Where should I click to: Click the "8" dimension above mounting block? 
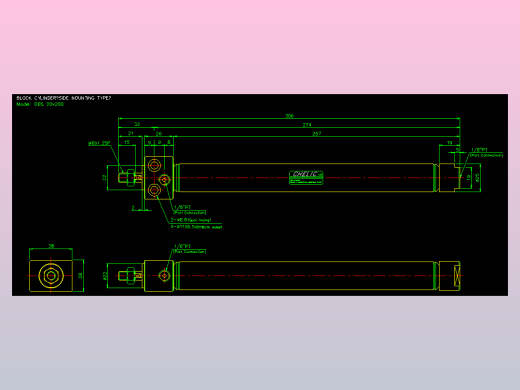(169, 142)
